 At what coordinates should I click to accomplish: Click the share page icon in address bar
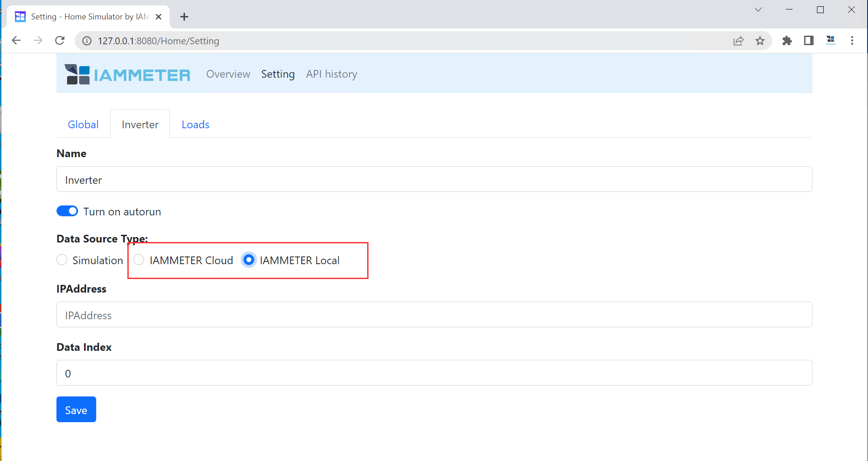tap(738, 41)
